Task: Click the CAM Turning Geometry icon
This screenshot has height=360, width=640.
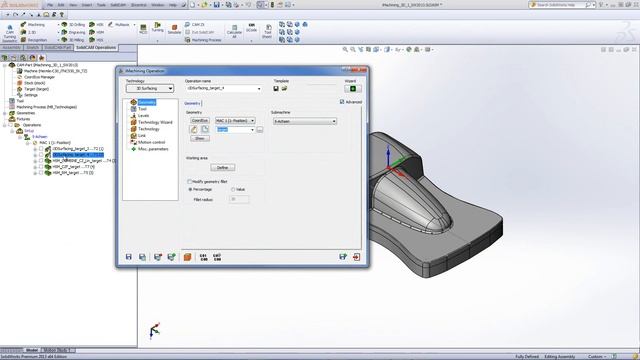Action: pos(9,33)
